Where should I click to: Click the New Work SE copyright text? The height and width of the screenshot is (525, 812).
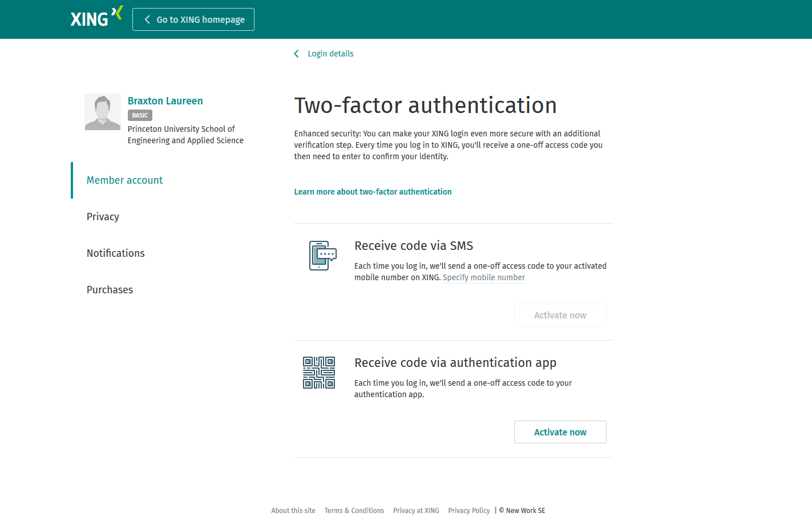click(x=522, y=511)
